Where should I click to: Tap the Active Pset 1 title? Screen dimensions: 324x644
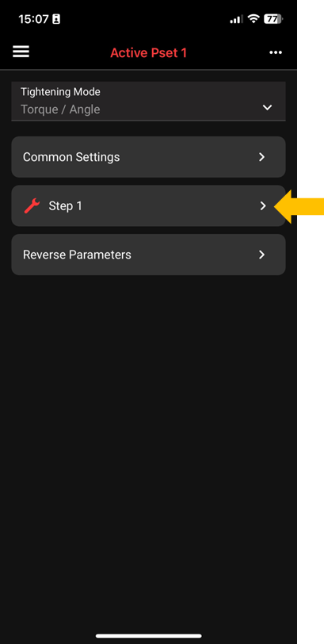coord(148,53)
